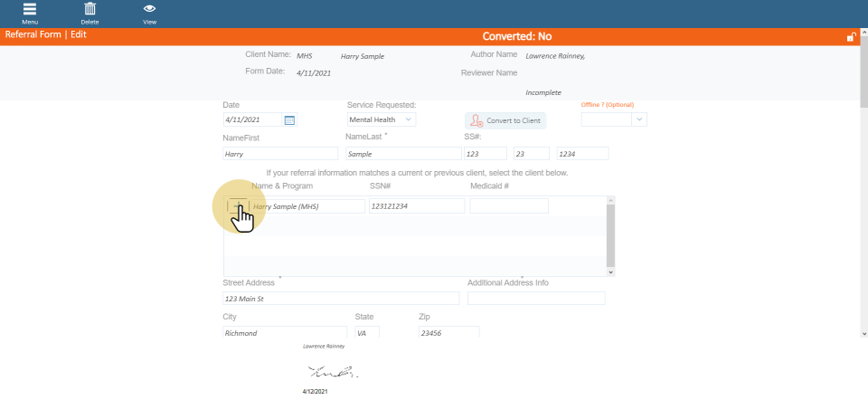
Task: Click the lock icon in orange header
Action: point(850,37)
